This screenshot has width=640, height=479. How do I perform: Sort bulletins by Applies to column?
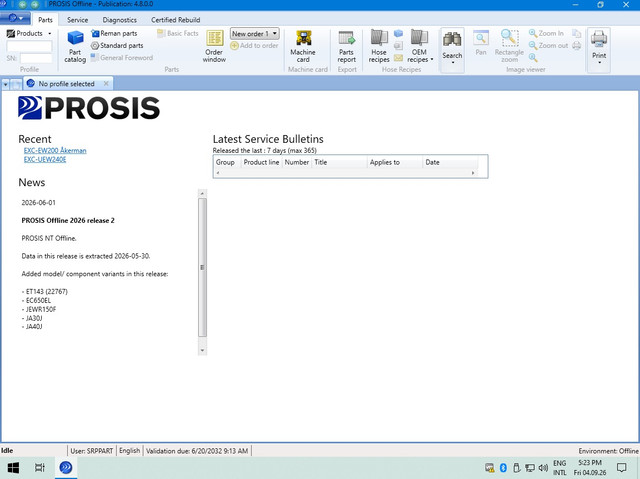395,162
